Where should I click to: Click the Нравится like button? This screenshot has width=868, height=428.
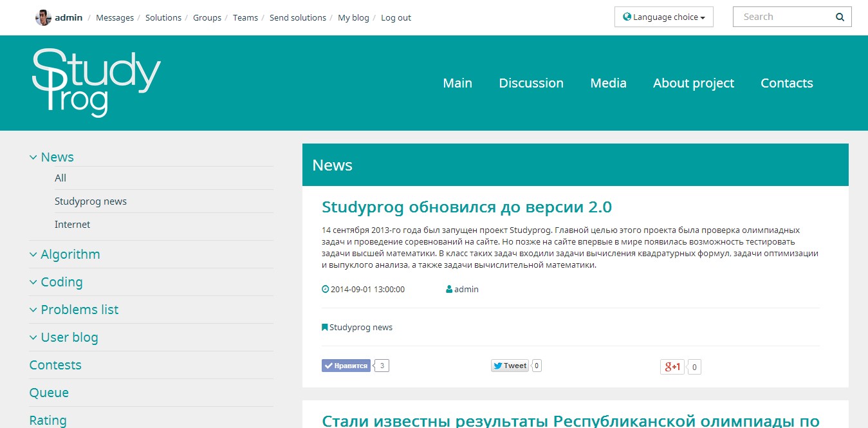point(346,366)
